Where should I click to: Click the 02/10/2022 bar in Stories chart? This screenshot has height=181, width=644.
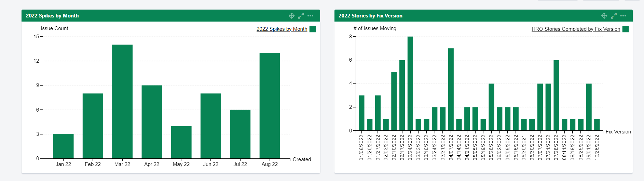pyautogui.click(x=394, y=101)
